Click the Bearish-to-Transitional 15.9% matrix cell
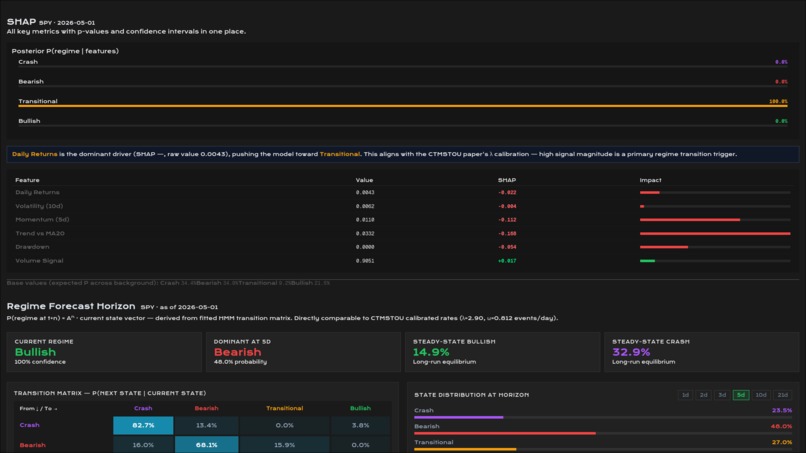 click(284, 445)
